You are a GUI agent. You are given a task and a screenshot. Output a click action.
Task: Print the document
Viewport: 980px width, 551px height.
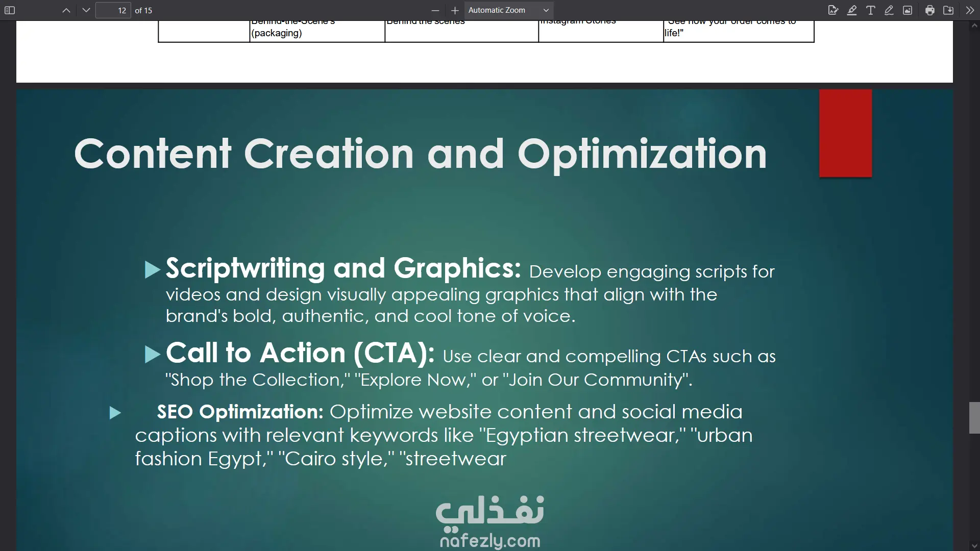[930, 10]
